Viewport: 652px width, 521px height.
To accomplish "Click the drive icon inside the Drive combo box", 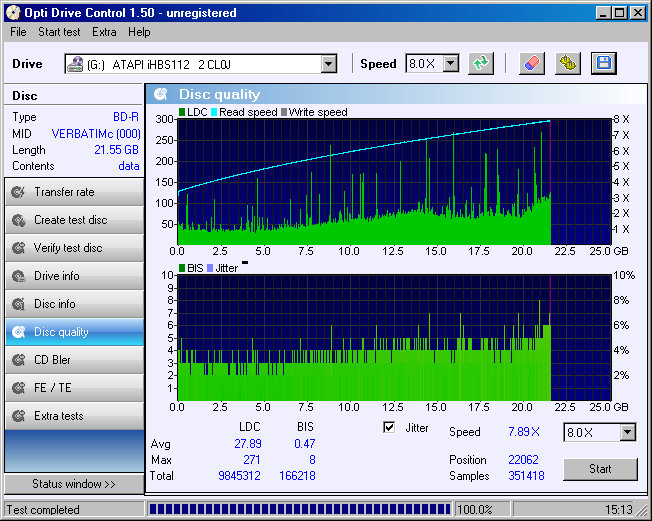I will 75,64.
